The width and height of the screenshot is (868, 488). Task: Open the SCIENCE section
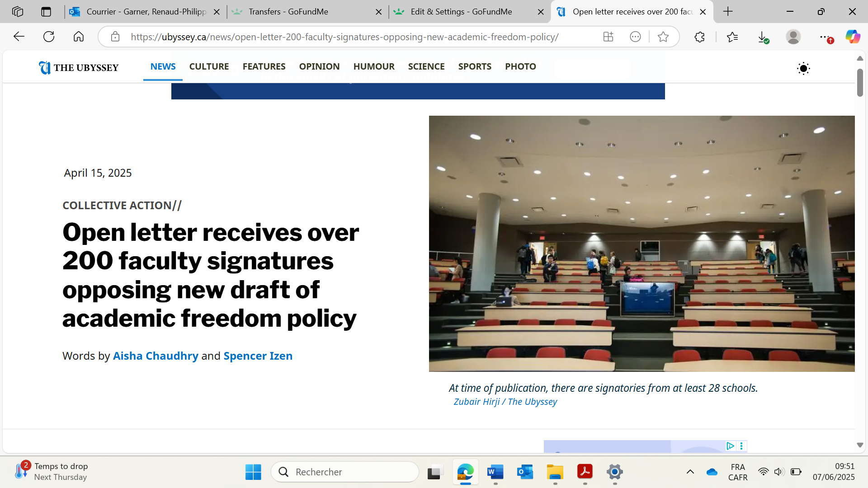(426, 66)
